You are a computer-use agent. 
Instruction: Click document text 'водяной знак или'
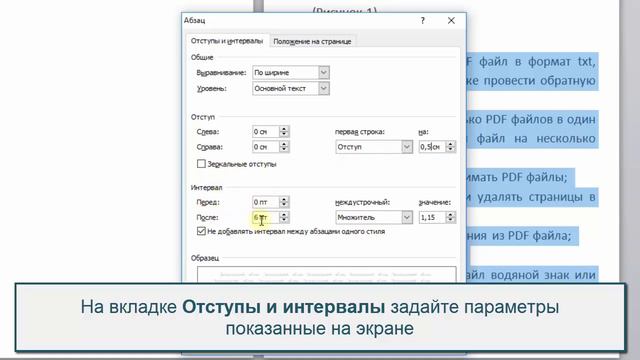[x=543, y=275]
